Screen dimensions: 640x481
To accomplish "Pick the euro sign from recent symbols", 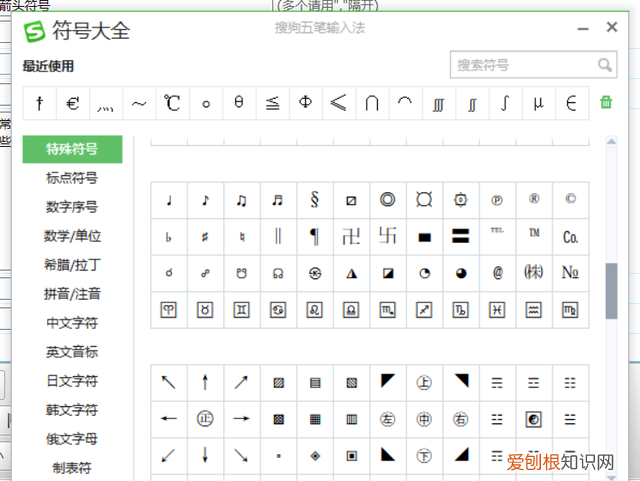I will click(x=73, y=103).
